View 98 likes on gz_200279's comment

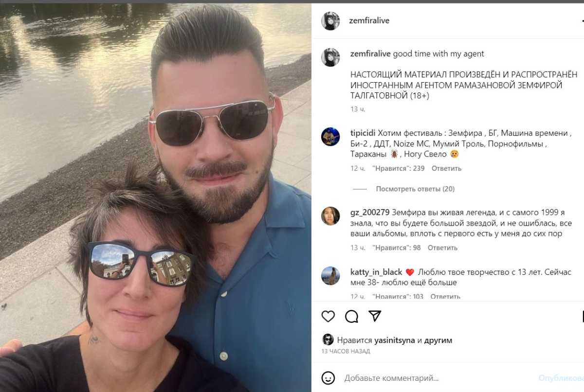(397, 248)
